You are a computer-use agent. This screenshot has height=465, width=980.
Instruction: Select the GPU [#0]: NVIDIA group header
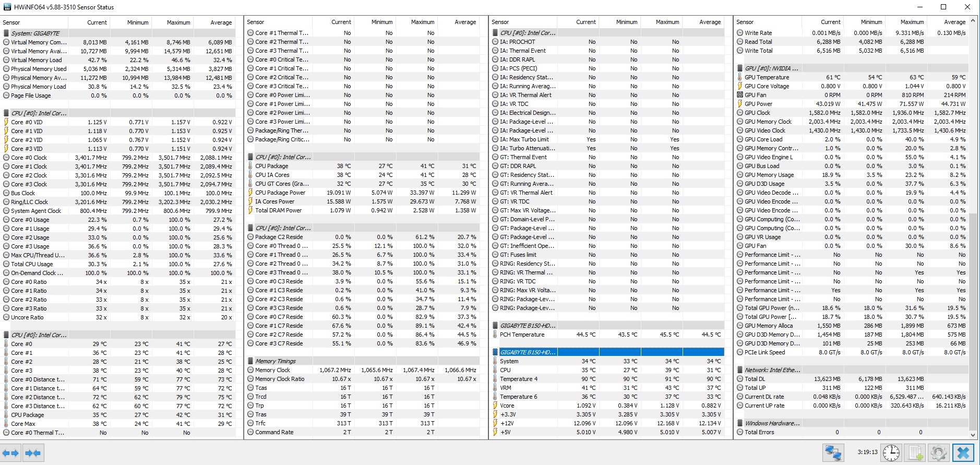click(771, 68)
